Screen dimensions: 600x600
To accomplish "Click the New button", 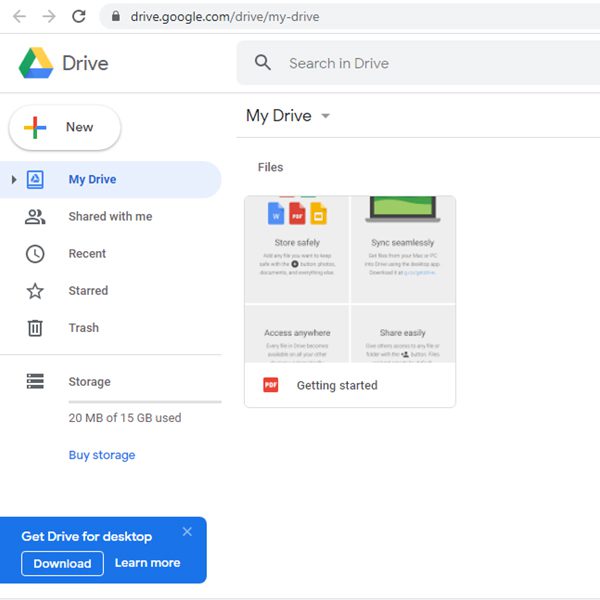I will [65, 127].
